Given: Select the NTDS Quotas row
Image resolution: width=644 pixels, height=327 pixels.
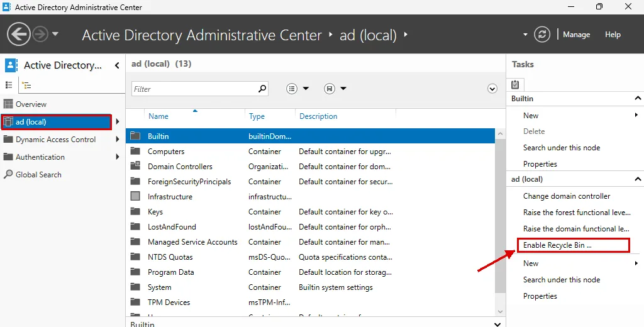Looking at the screenshot, I should (311, 257).
